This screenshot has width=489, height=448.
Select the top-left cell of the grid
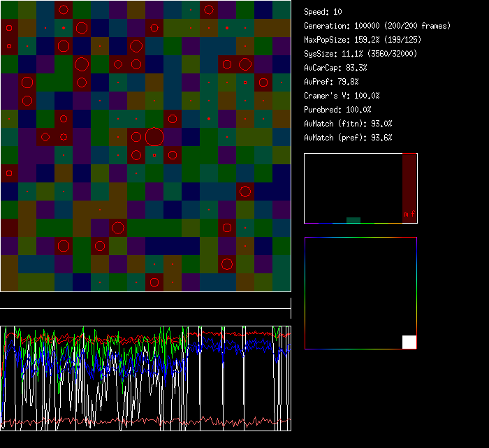(9, 10)
